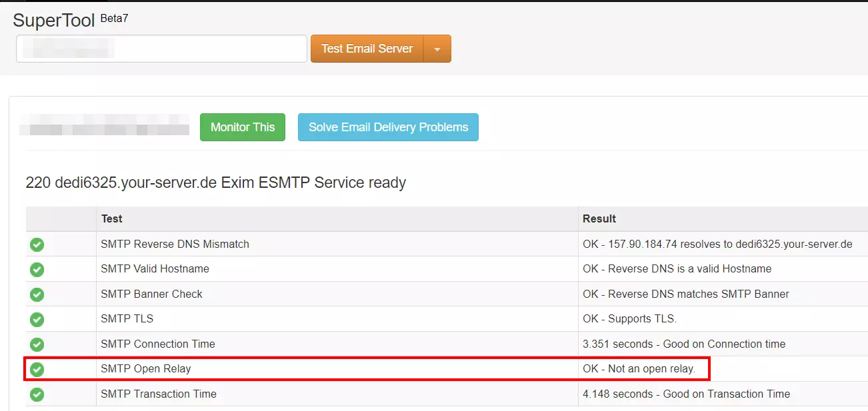Viewport: 868px width, 411px height.
Task: Click green check icon for SMTP Banner Check
Action: pyautogui.click(x=37, y=294)
